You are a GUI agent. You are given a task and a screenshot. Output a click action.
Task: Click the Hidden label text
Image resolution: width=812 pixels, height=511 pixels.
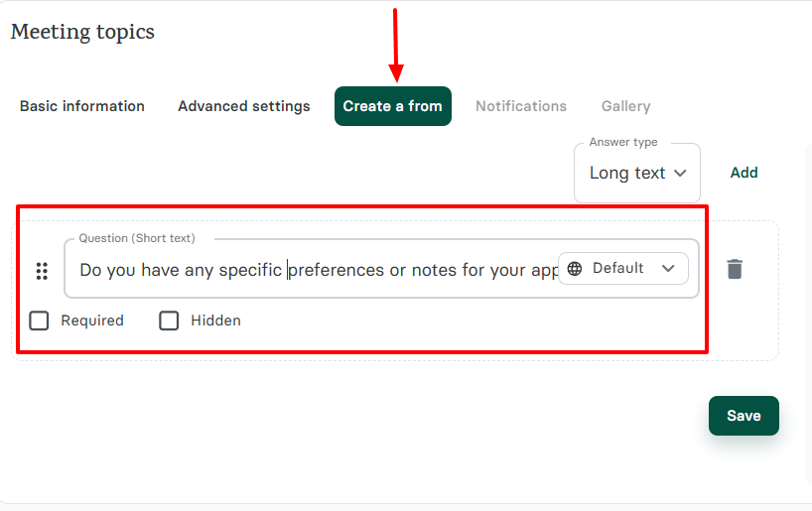(215, 320)
